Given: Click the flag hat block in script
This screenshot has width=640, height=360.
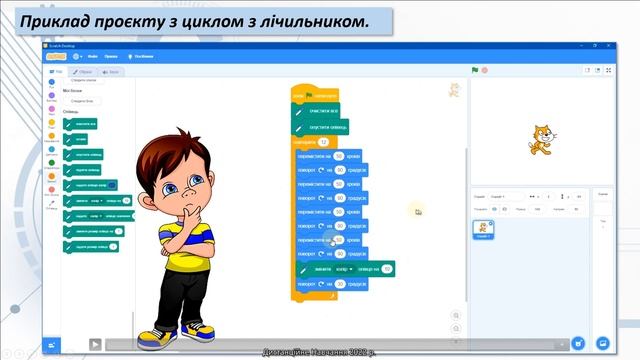Looking at the screenshot, I should tap(315, 94).
